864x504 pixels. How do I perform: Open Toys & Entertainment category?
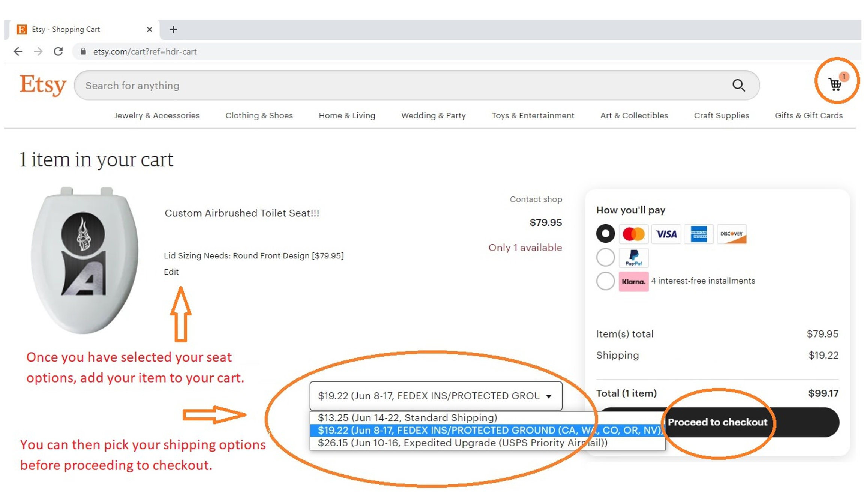533,115
